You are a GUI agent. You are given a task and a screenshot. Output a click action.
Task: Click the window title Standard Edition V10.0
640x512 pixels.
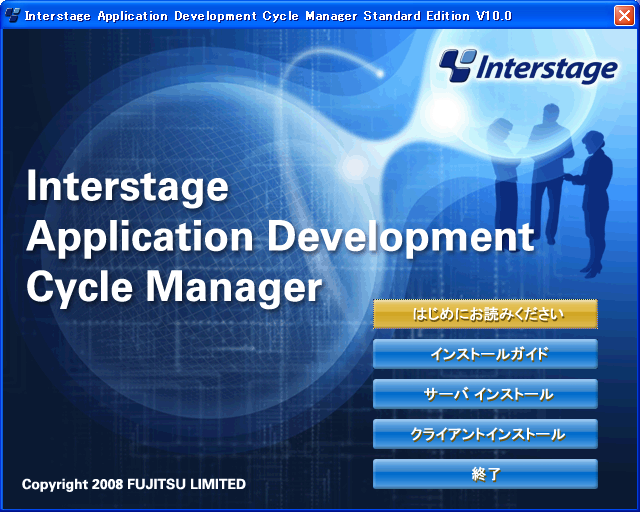(x=437, y=16)
